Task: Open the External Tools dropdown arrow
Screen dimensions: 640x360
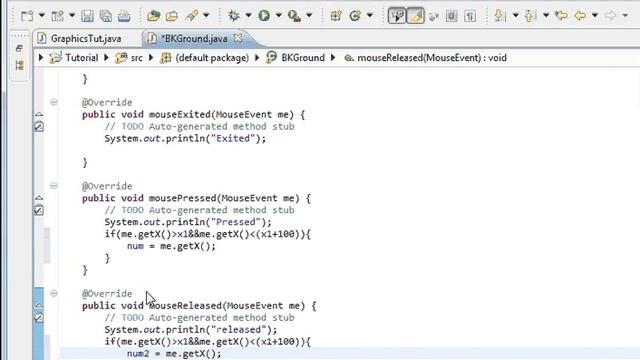Action: click(309, 16)
